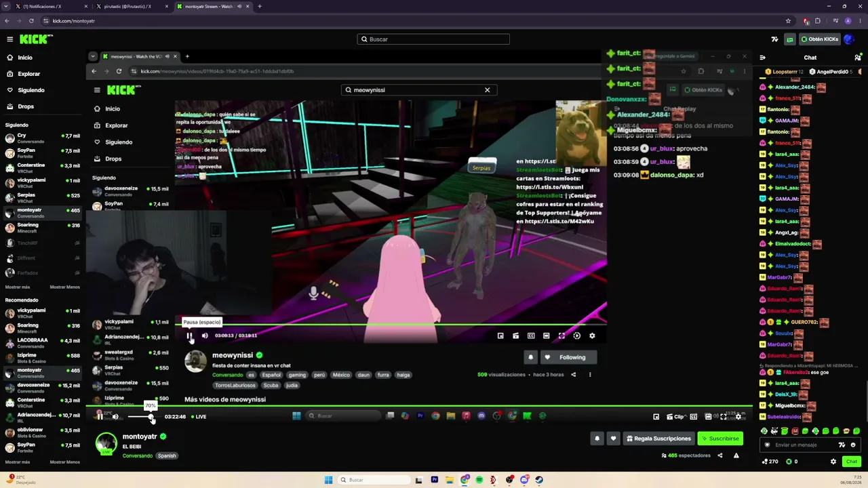Open the 7TV icon in the Kick header
Viewport: 868px width, 488px height.
coord(775,39)
